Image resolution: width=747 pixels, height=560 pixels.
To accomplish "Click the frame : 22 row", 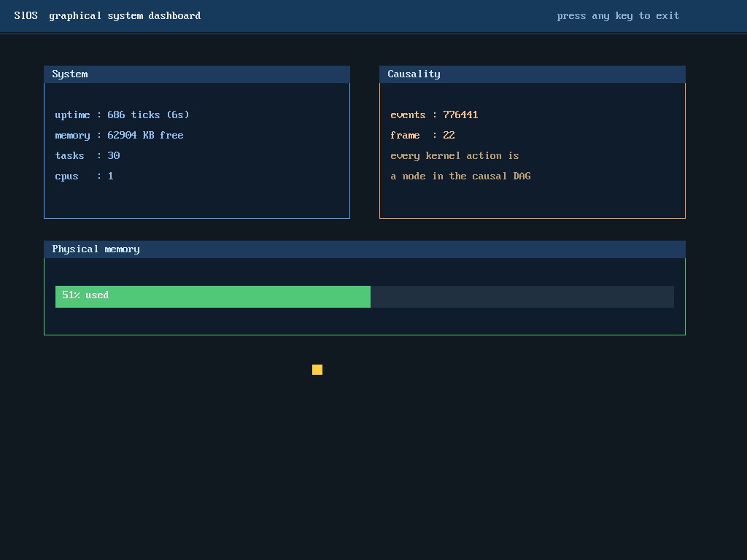I will coord(422,135).
